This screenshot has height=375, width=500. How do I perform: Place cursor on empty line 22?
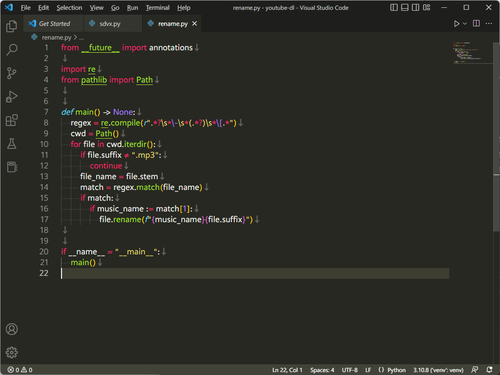point(255,273)
